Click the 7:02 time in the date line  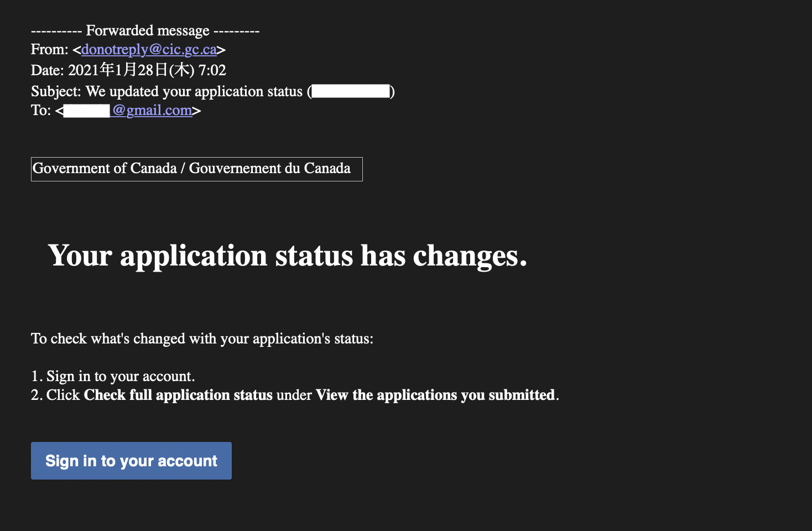pyautogui.click(x=212, y=70)
